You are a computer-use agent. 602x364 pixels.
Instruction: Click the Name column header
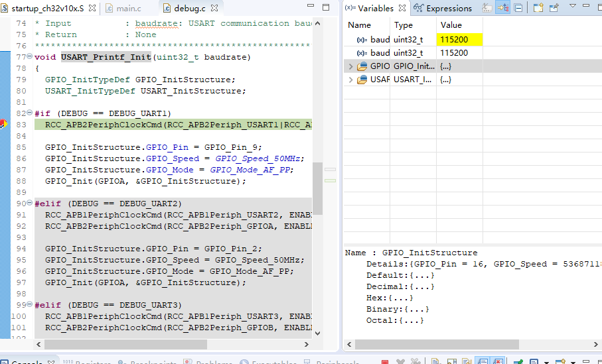[359, 25]
